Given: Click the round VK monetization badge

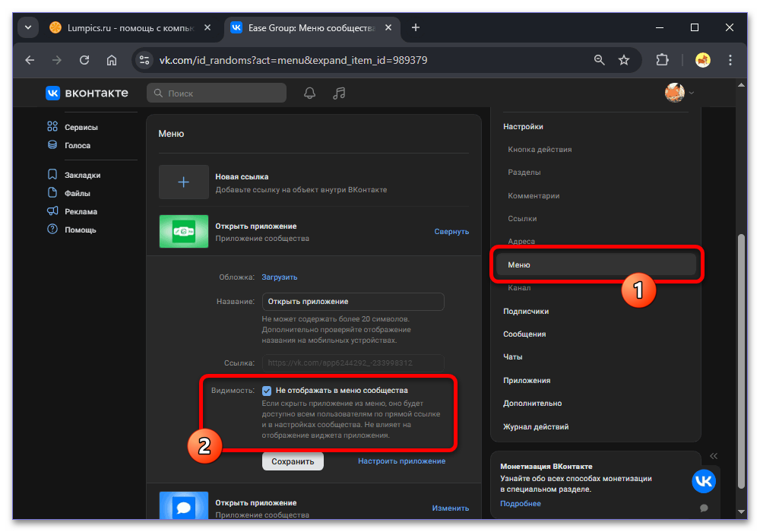Looking at the screenshot, I should (704, 481).
